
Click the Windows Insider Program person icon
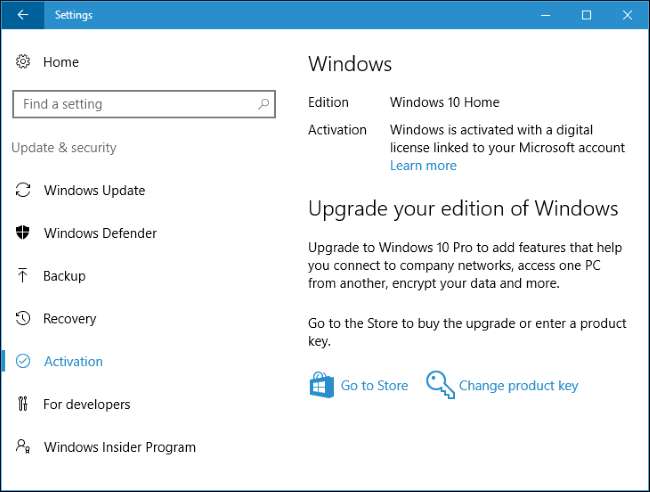pyautogui.click(x=23, y=446)
